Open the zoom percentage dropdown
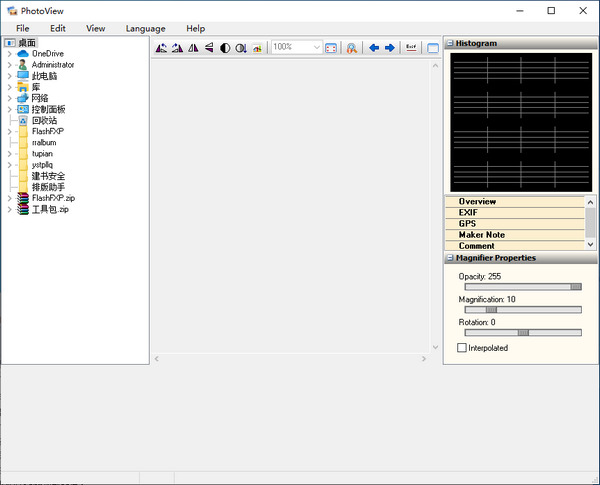This screenshot has height=485, width=600. click(317, 47)
